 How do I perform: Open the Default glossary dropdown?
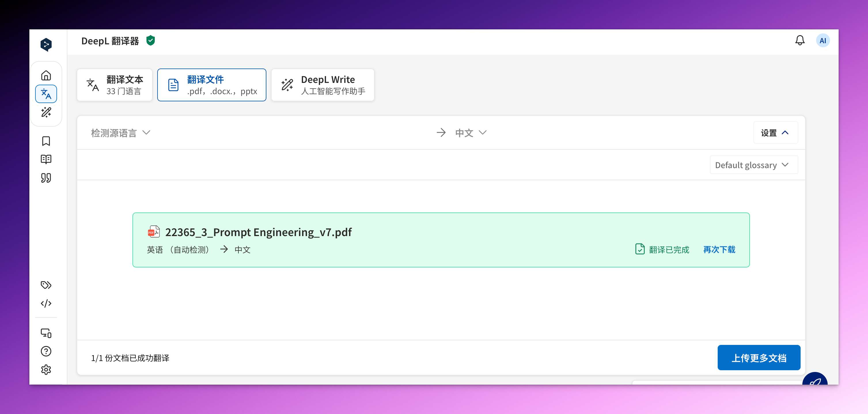tap(753, 165)
